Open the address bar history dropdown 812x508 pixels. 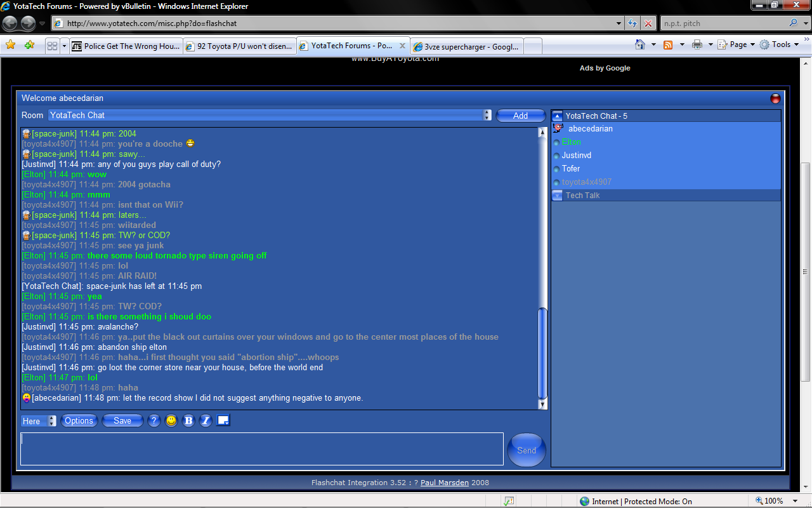pyautogui.click(x=619, y=23)
